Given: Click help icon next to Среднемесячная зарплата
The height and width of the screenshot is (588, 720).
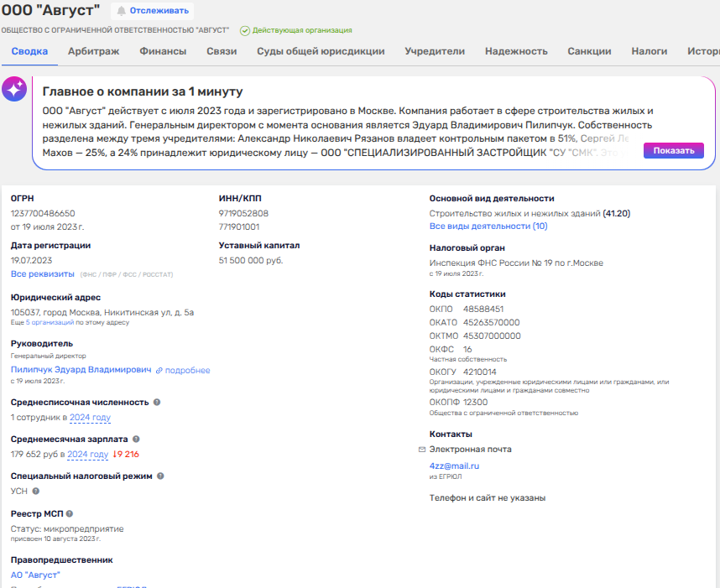Looking at the screenshot, I should click(136, 439).
